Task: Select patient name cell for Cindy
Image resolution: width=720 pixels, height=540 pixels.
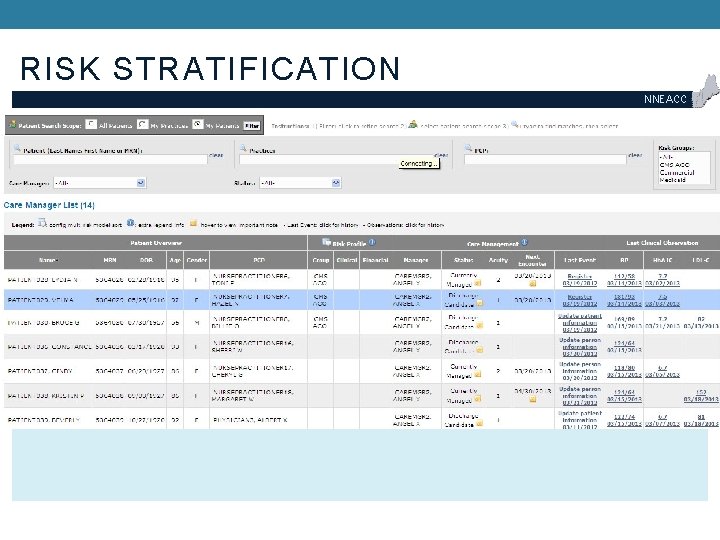Action: tap(40, 371)
